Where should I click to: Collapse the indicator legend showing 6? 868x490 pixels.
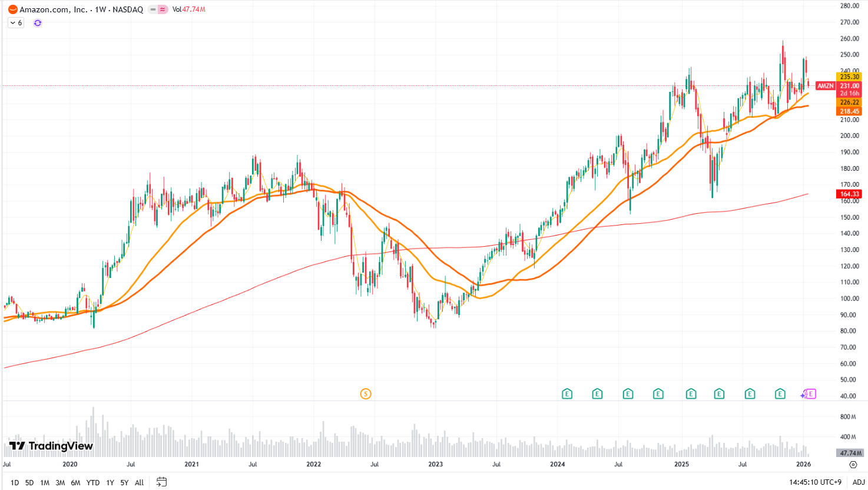pos(16,23)
